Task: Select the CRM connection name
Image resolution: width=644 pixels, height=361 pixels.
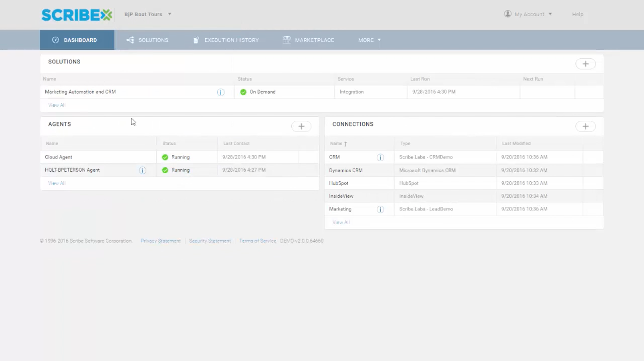Action: pos(334,157)
